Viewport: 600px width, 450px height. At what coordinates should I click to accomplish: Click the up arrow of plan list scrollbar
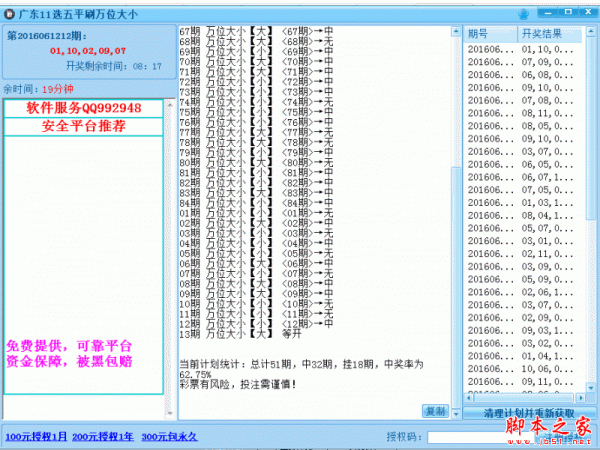(456, 31)
